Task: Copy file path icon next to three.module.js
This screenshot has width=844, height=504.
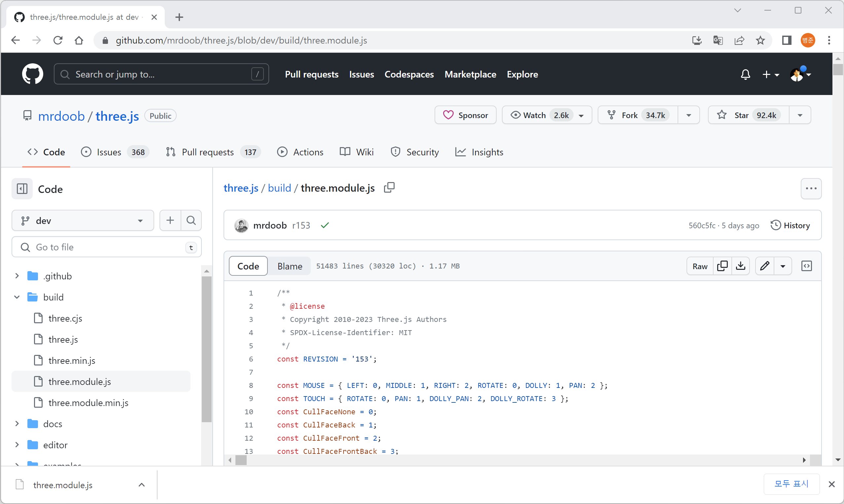Action: 389,187
